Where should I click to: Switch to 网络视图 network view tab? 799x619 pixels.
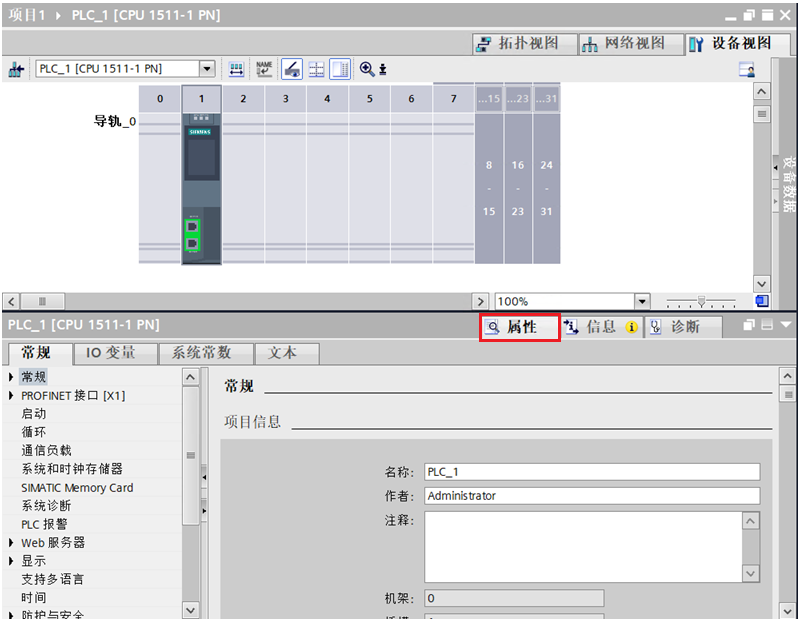click(631, 44)
